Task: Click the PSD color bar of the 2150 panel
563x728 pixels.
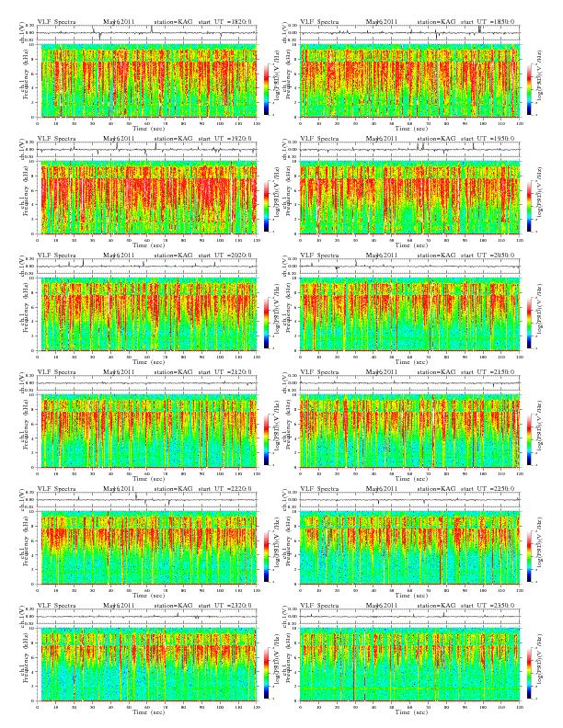Action: 529,439
